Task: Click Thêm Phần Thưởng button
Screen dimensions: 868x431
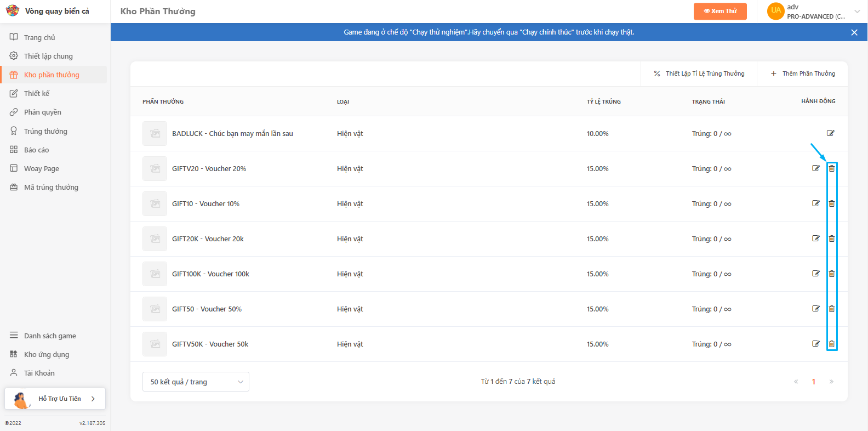Action: click(x=803, y=73)
